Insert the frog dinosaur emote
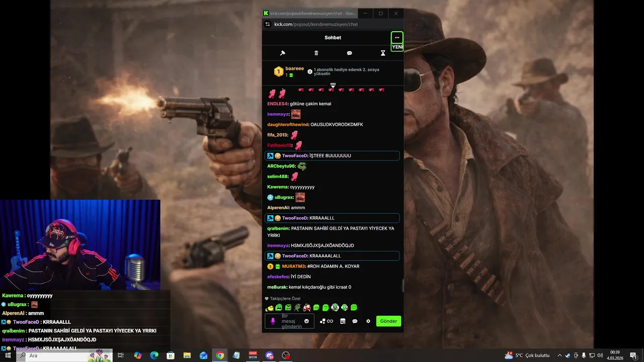Screen dimensions: 644x362 click(297, 308)
